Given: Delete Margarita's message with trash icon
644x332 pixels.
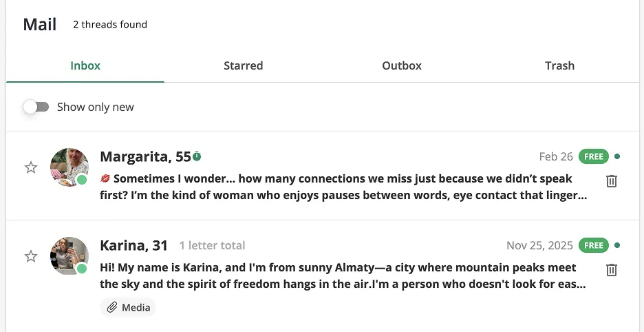Looking at the screenshot, I should [611, 181].
